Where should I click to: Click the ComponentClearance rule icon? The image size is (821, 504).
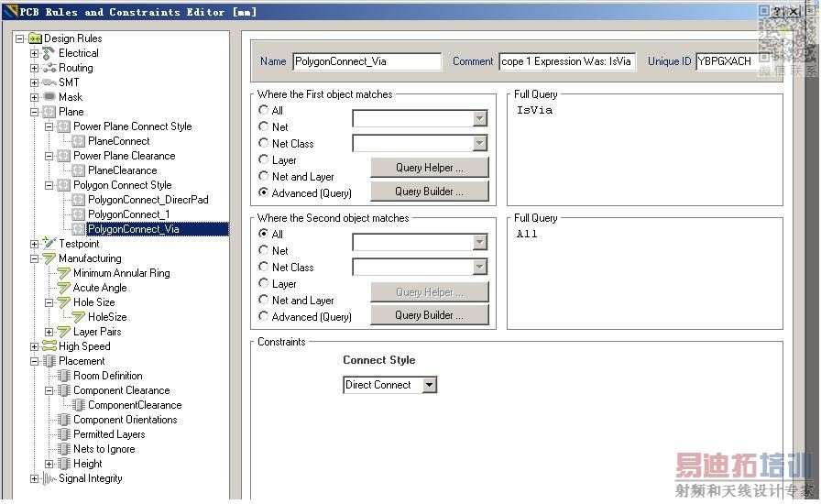pyautogui.click(x=79, y=405)
